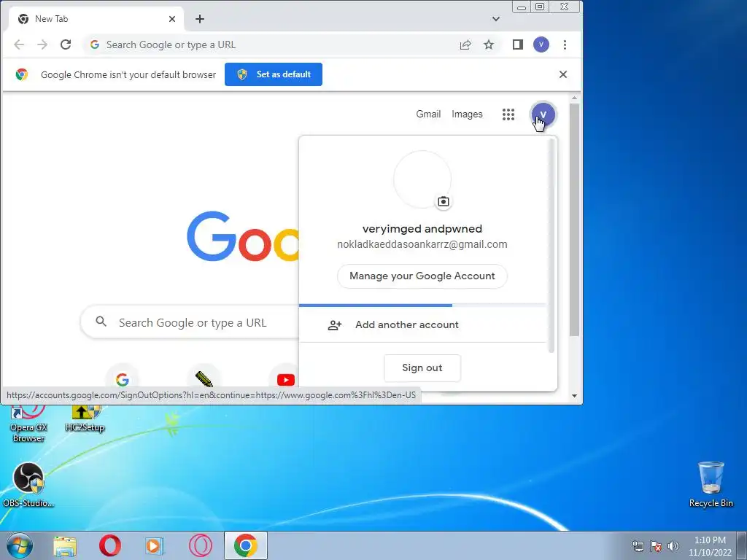Click the nokladkaeddasoankarrz@gmail.com email text
Viewport: 747px width, 560px height.
point(422,244)
